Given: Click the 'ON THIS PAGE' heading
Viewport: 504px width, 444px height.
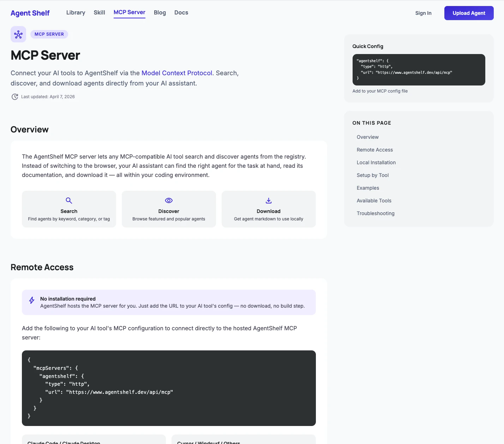Looking at the screenshot, I should [372, 123].
